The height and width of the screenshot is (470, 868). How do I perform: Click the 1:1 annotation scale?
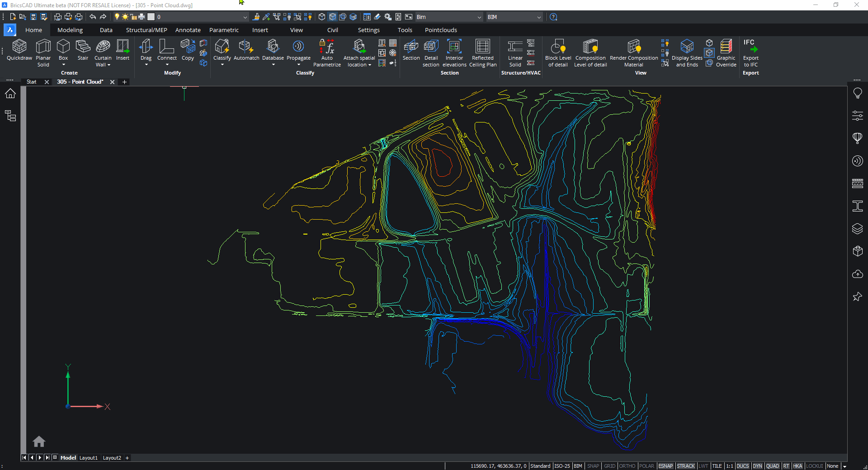point(729,466)
